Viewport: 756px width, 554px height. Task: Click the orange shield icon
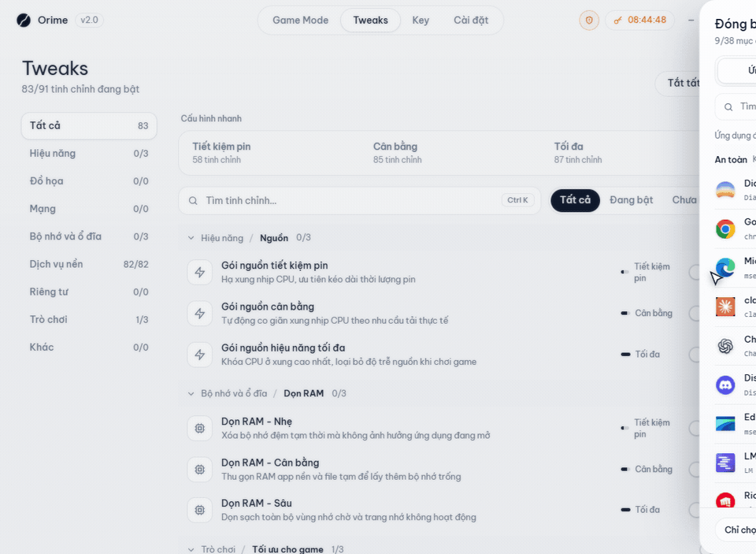tap(589, 20)
